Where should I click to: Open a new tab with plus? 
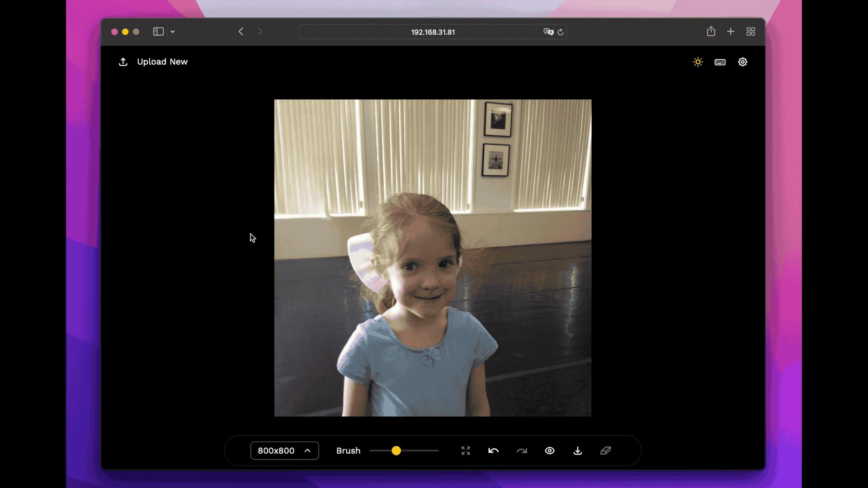tap(731, 32)
